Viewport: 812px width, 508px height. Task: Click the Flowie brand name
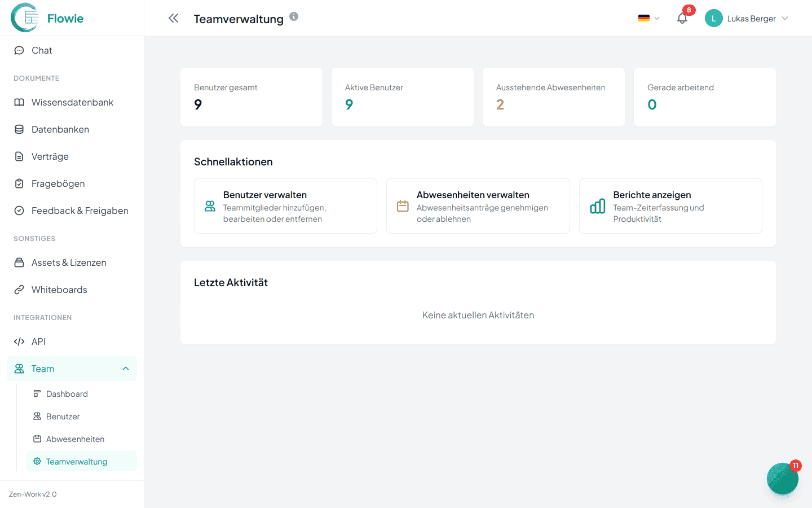(65, 19)
